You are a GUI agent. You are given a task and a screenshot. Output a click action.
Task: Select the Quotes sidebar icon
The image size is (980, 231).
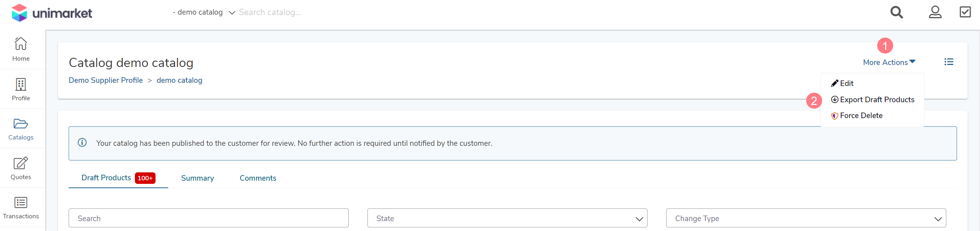21,163
